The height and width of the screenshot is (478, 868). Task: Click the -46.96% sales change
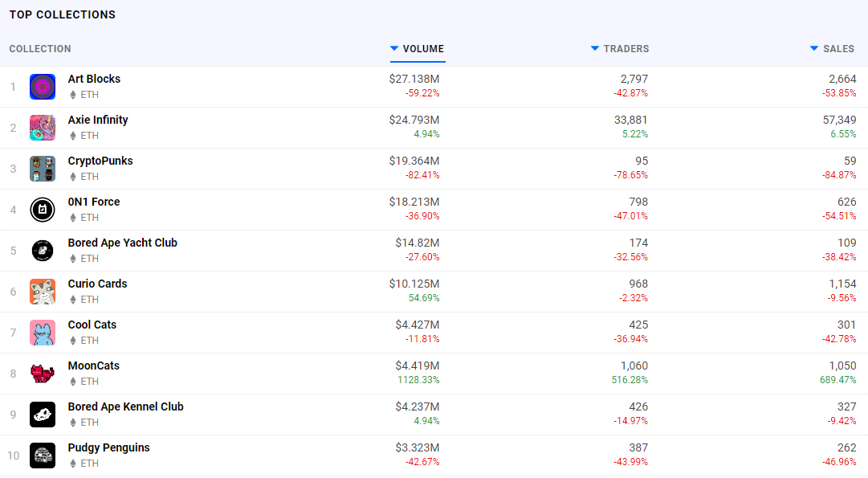click(x=839, y=462)
